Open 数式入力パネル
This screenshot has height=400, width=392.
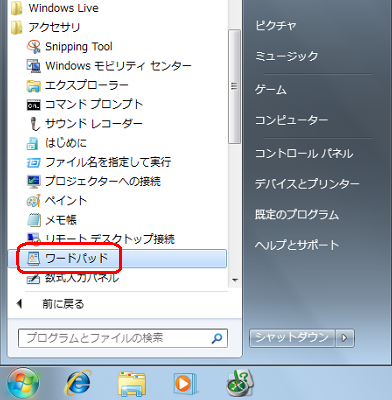click(x=73, y=278)
